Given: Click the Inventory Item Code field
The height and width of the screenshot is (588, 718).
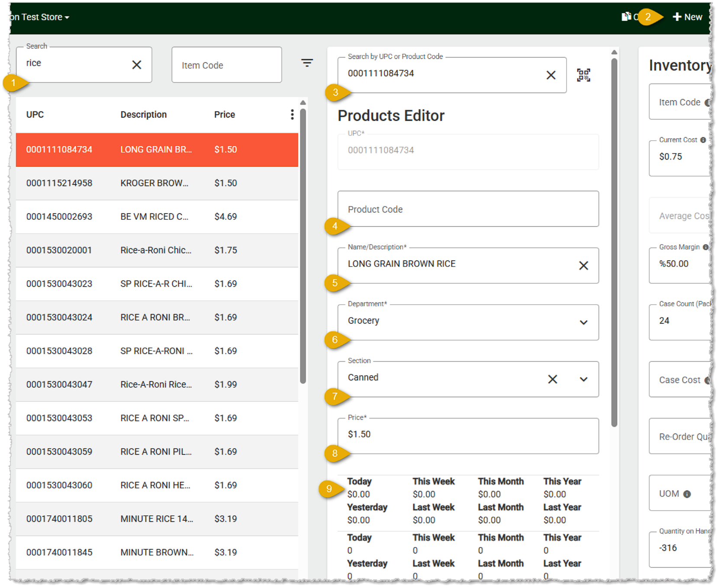Looking at the screenshot, I should (679, 102).
